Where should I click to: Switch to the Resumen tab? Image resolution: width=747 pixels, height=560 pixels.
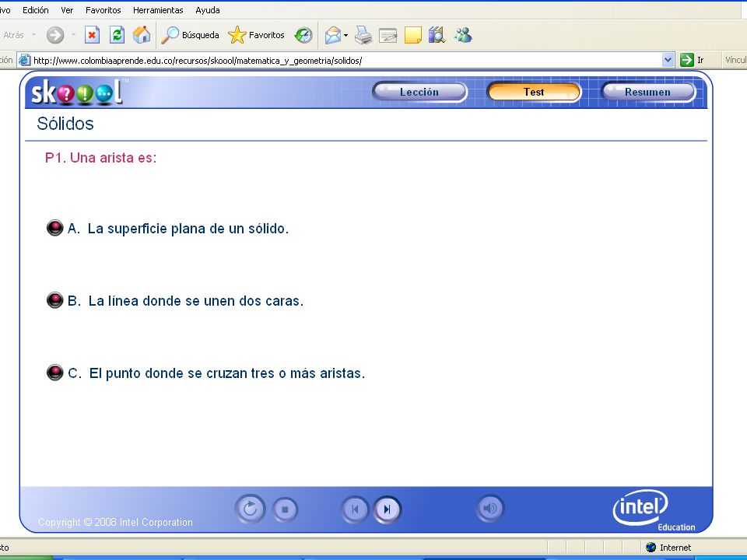point(648,92)
